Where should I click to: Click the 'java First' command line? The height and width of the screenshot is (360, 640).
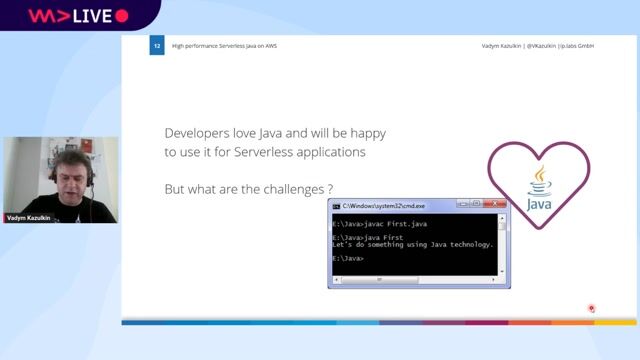pyautogui.click(x=368, y=238)
